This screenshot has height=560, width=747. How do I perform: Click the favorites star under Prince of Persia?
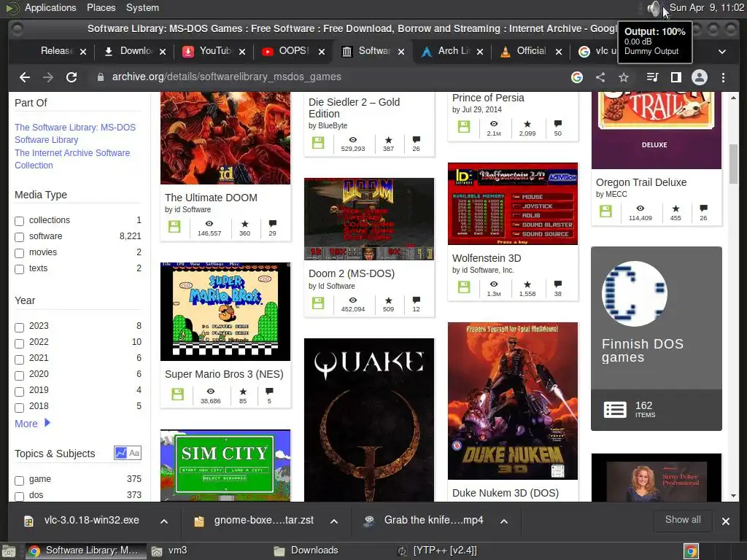[527, 124]
